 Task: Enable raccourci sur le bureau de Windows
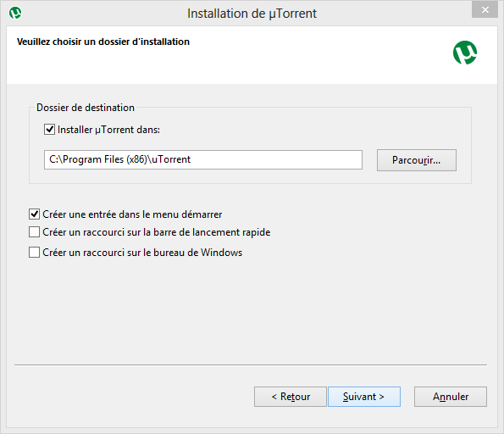point(35,253)
